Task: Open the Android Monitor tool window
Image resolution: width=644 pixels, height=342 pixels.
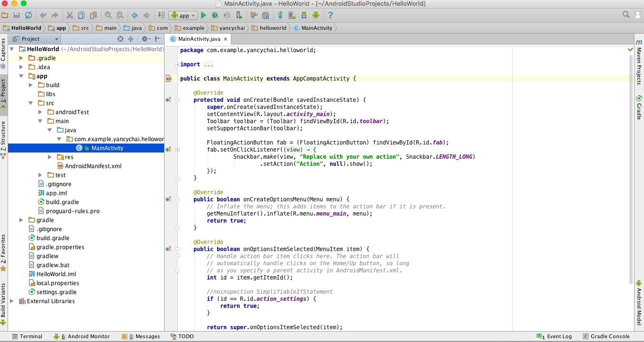Action: pyautogui.click(x=82, y=336)
